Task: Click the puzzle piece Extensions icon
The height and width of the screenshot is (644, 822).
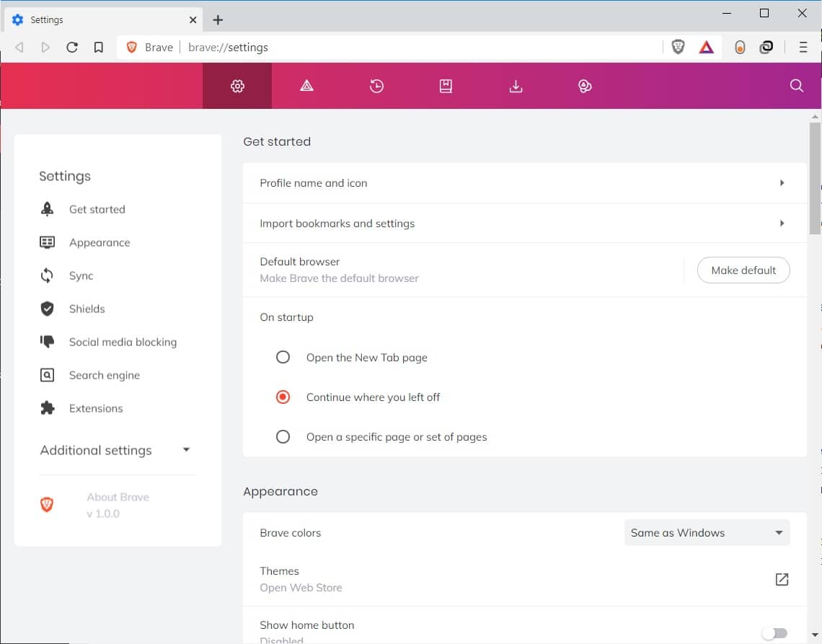Action: tap(47, 408)
